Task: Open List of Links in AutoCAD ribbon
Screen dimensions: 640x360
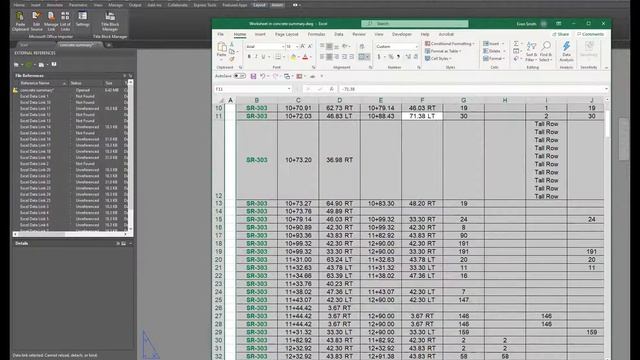Action: click(x=65, y=21)
